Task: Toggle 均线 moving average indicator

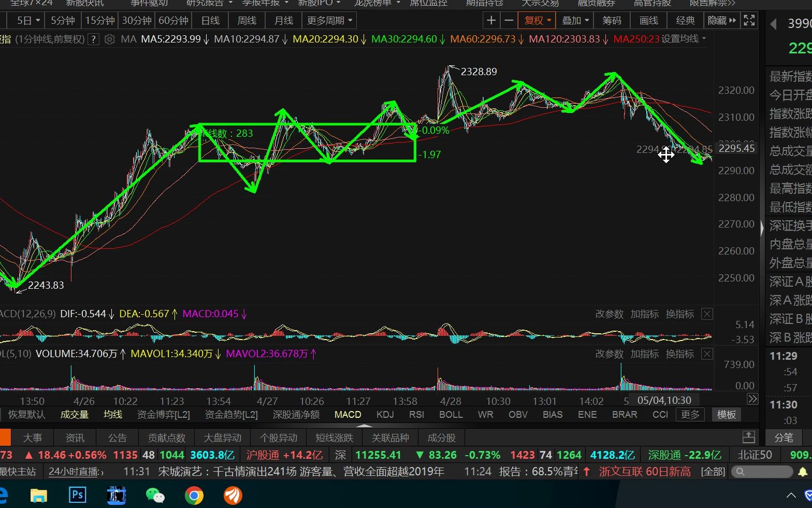Action: [113, 415]
